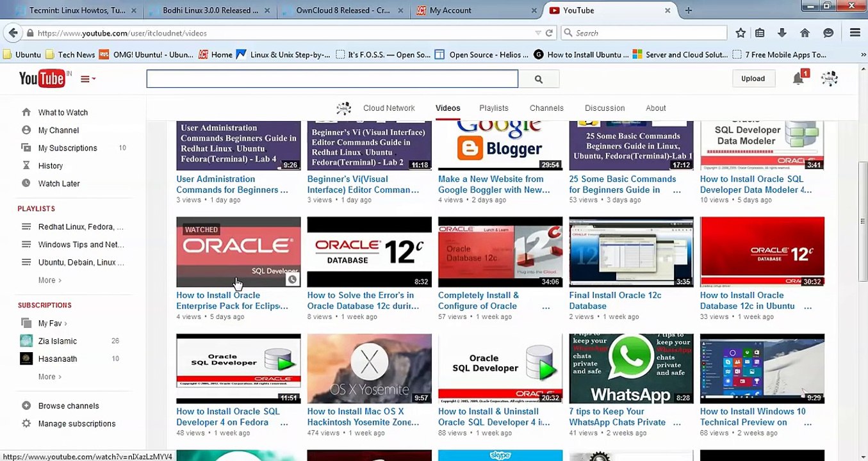Open the bookmarks list icon

click(760, 33)
